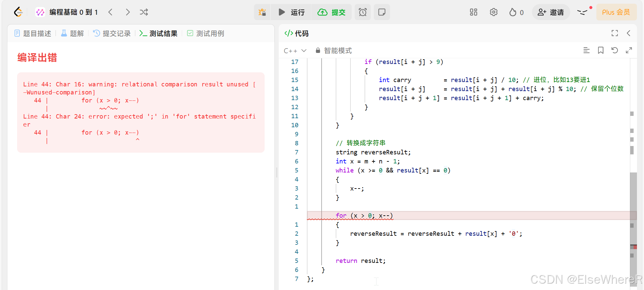Reset code with the undo icon
Screen dimensions: 644x290
(x=614, y=50)
